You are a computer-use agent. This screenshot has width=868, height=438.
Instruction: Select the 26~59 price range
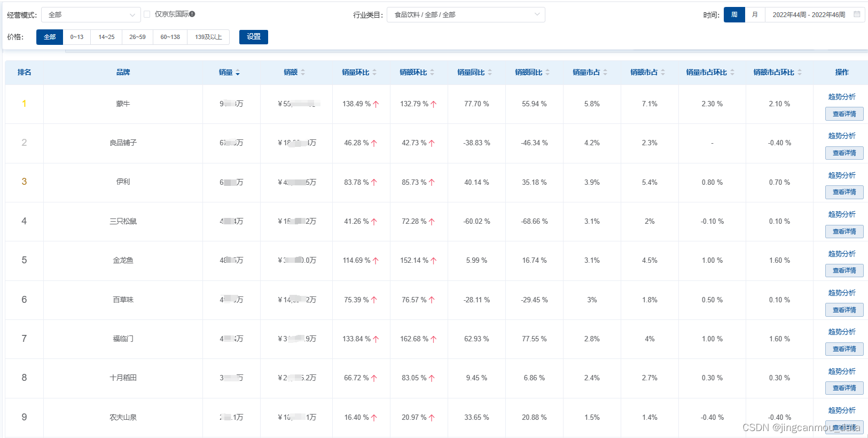click(137, 37)
